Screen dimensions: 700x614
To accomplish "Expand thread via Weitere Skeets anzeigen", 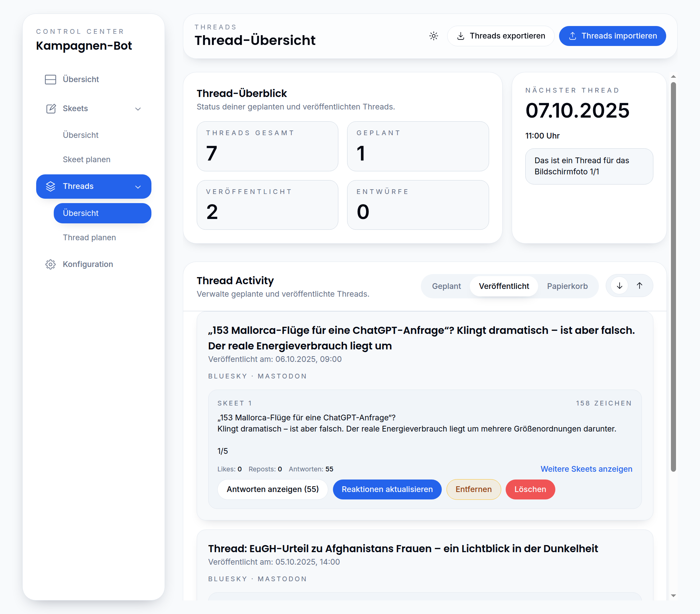I will coord(586,469).
